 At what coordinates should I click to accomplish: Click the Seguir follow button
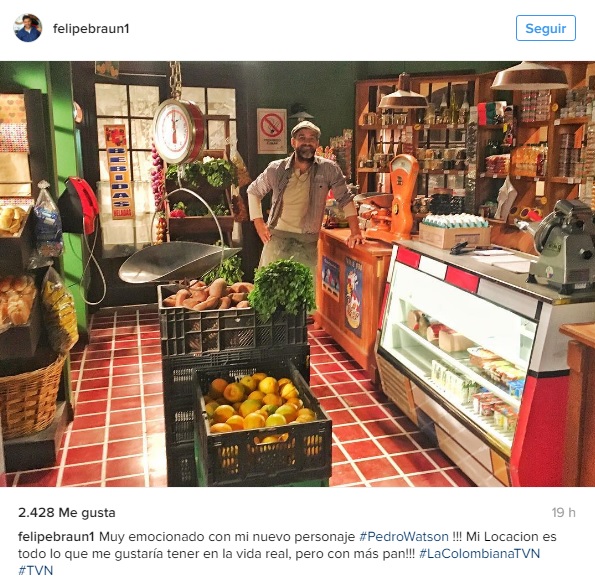pyautogui.click(x=545, y=28)
